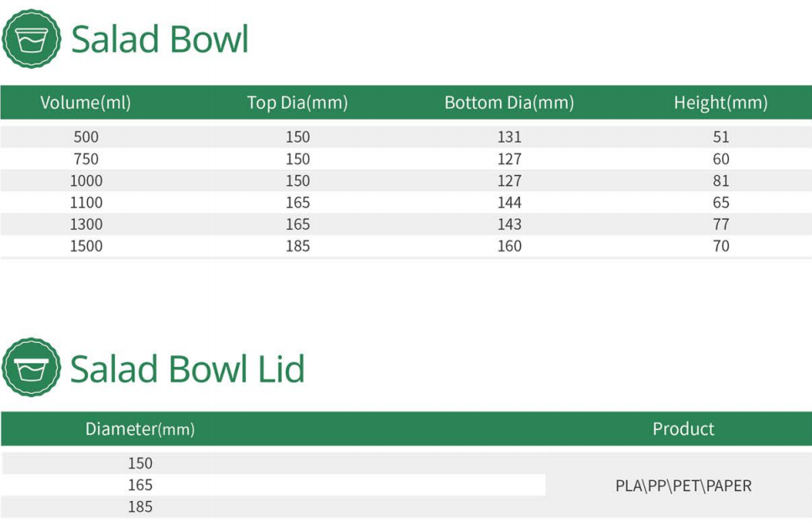Click the Salad Bowl Lid heading
812x523 pixels.
187,368
